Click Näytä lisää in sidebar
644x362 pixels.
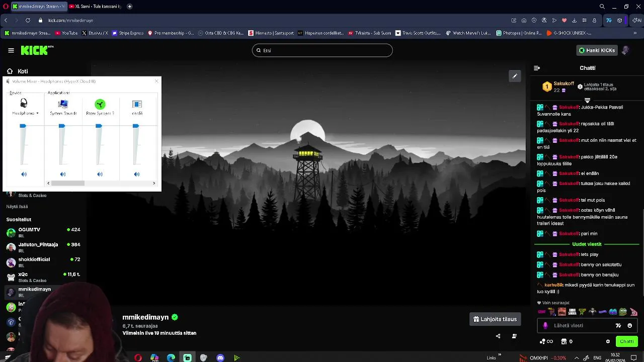click(x=17, y=207)
